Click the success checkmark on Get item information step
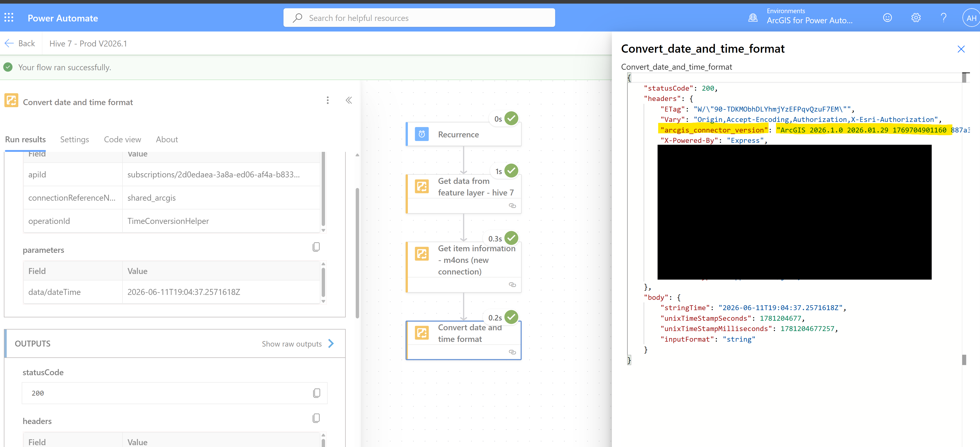 511,238
